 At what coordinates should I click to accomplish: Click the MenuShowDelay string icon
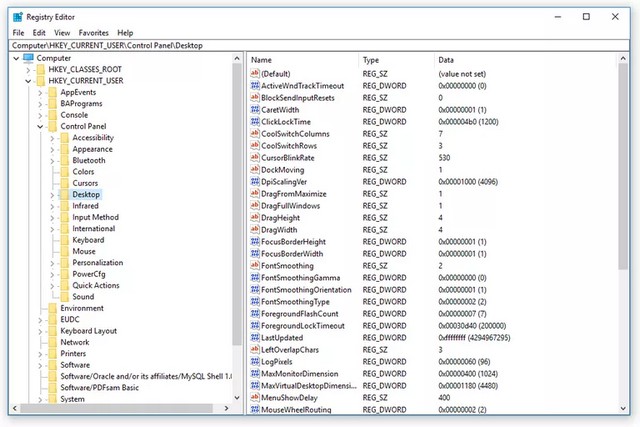click(255, 397)
